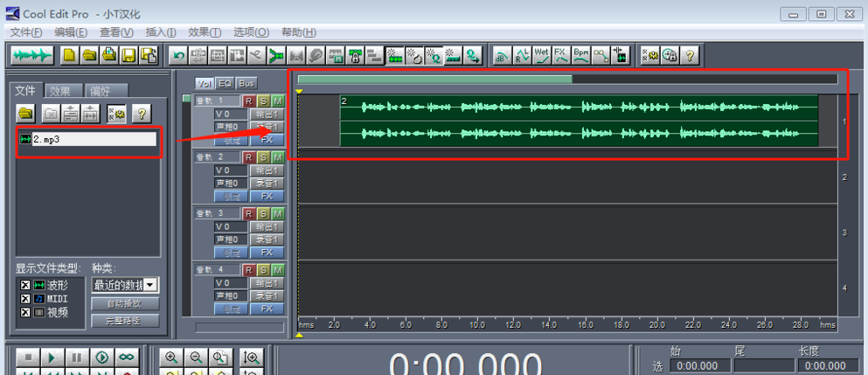The width and height of the screenshot is (868, 375).
Task: Uncheck the 波形 file type checkbox
Action: 24,285
